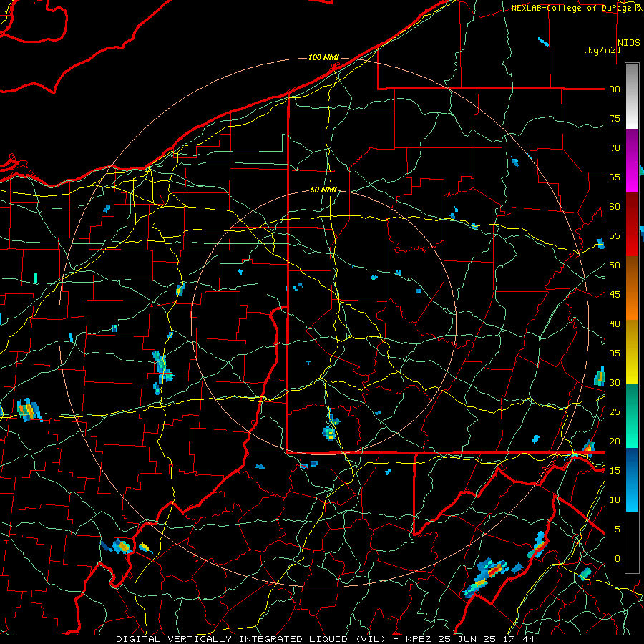Click the 15 value on the color scale

click(x=615, y=471)
